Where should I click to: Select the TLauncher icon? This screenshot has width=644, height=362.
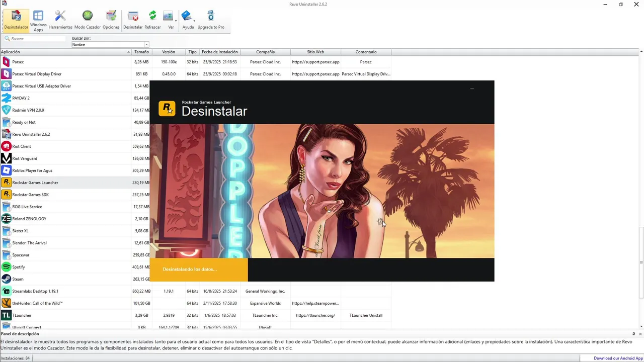coord(6,315)
